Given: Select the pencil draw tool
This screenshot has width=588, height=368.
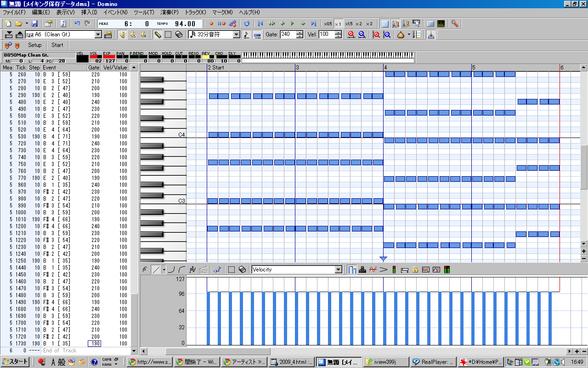Looking at the screenshot, I should click(158, 34).
